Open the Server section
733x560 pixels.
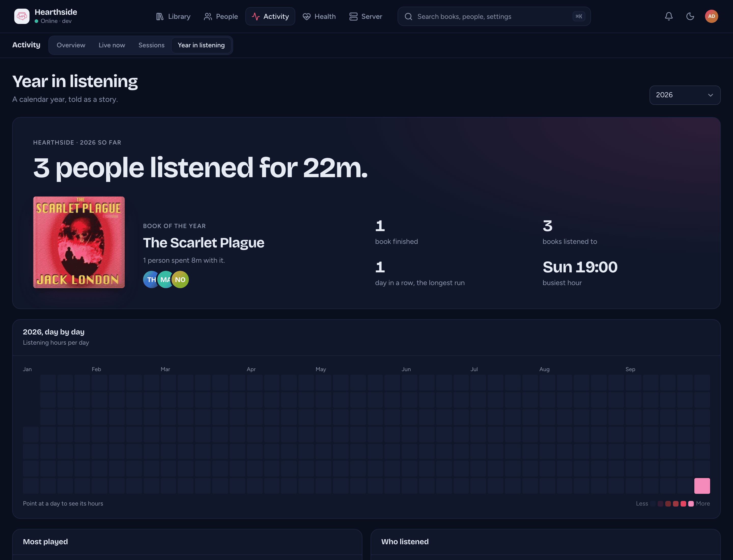pyautogui.click(x=366, y=16)
